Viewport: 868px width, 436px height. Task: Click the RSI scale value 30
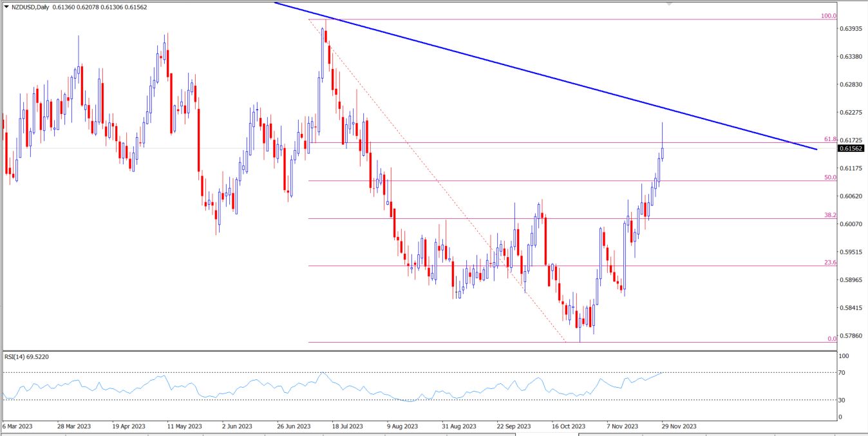click(x=842, y=401)
